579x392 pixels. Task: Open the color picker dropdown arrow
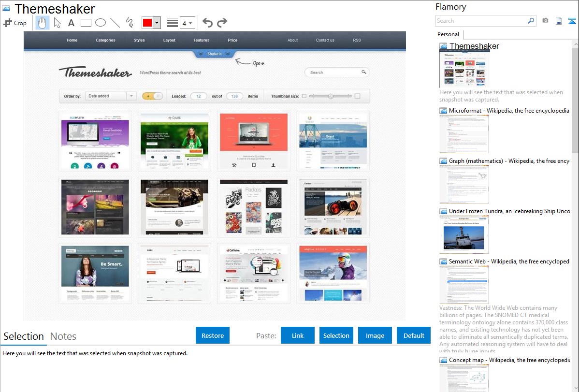(x=157, y=23)
